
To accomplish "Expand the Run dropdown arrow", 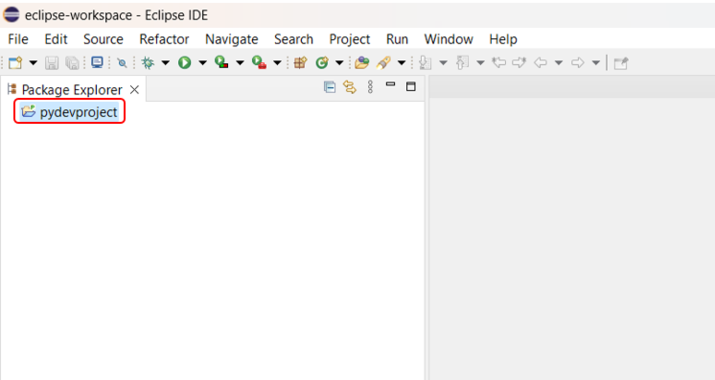I will click(x=202, y=62).
